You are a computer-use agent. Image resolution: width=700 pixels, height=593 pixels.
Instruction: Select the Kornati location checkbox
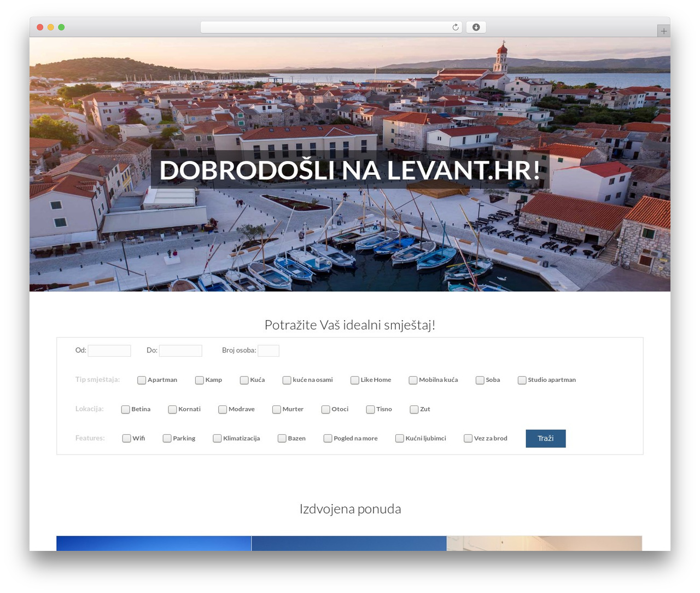(x=173, y=410)
